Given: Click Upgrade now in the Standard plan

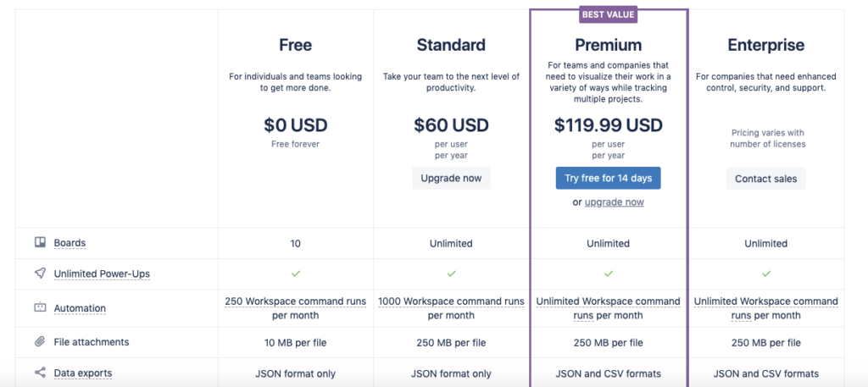Looking at the screenshot, I should (x=451, y=179).
